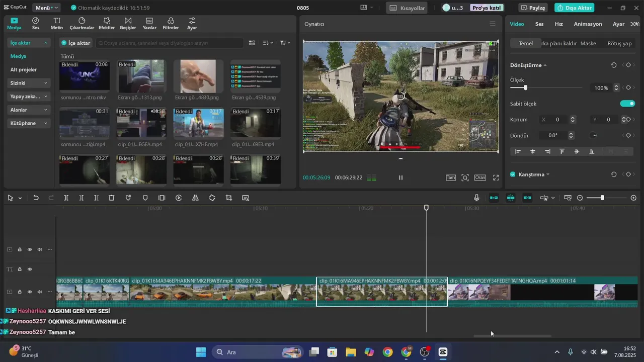644x362 pixels.
Task: Collapse the İçe aktar sidebar section
Action: coord(29,43)
